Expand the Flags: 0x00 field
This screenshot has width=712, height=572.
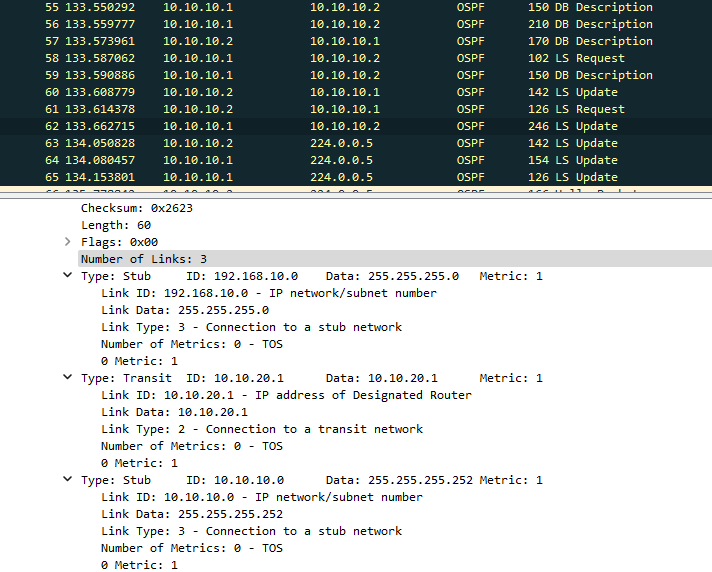[x=67, y=242]
